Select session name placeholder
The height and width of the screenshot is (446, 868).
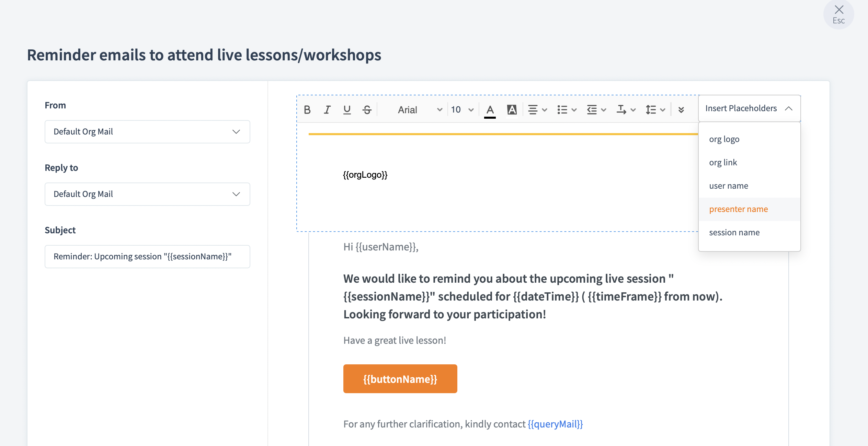click(734, 233)
